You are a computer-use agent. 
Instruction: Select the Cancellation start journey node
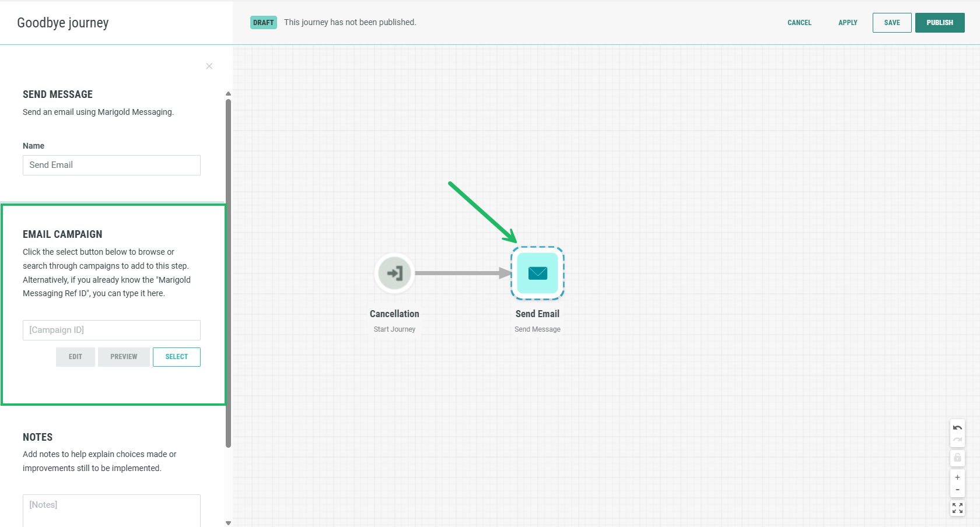point(394,273)
